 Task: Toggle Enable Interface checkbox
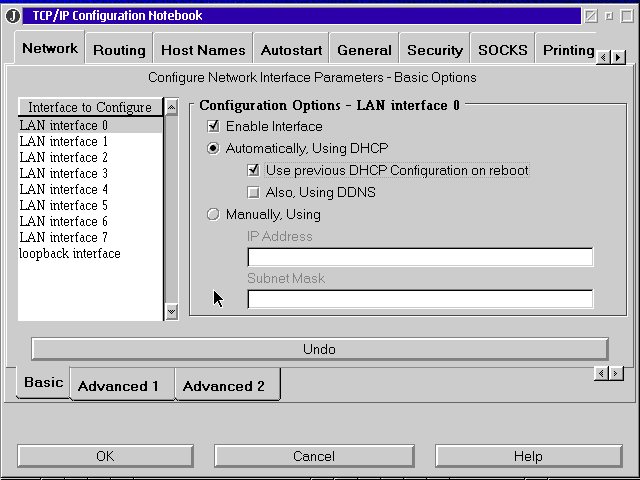[213, 126]
